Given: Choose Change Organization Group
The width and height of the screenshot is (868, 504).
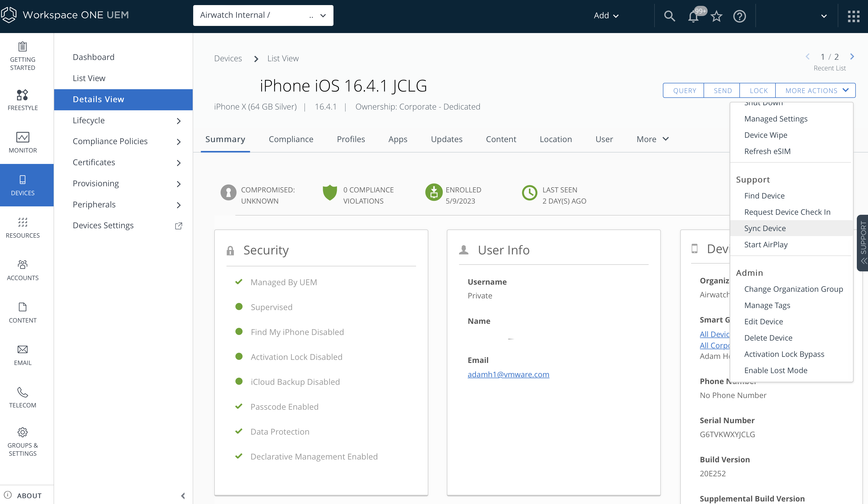Looking at the screenshot, I should [791, 289].
